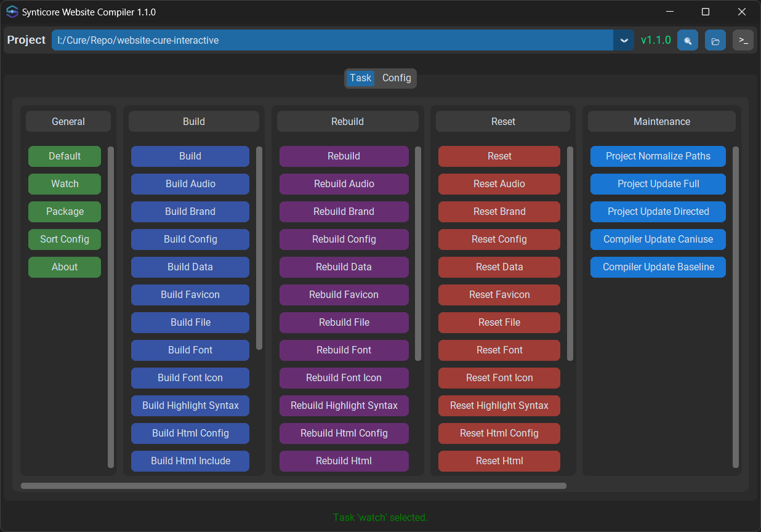Run Rebuild Highlight Syntax

[x=344, y=406]
